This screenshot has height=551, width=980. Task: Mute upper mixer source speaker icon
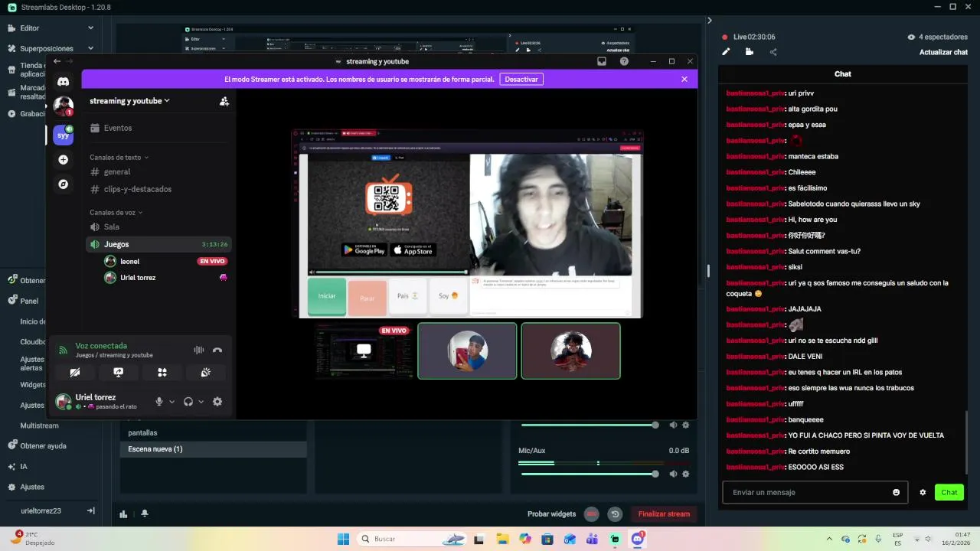click(x=674, y=425)
